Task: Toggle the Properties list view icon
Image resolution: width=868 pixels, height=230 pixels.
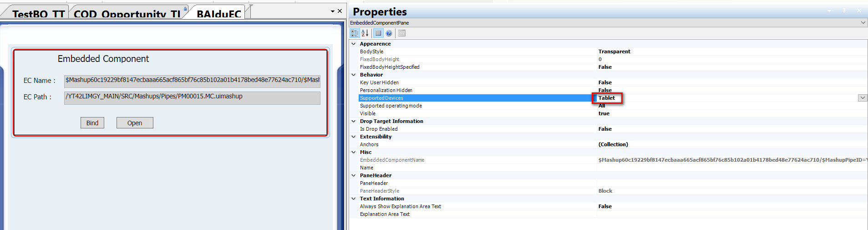Action: pyautogui.click(x=378, y=33)
